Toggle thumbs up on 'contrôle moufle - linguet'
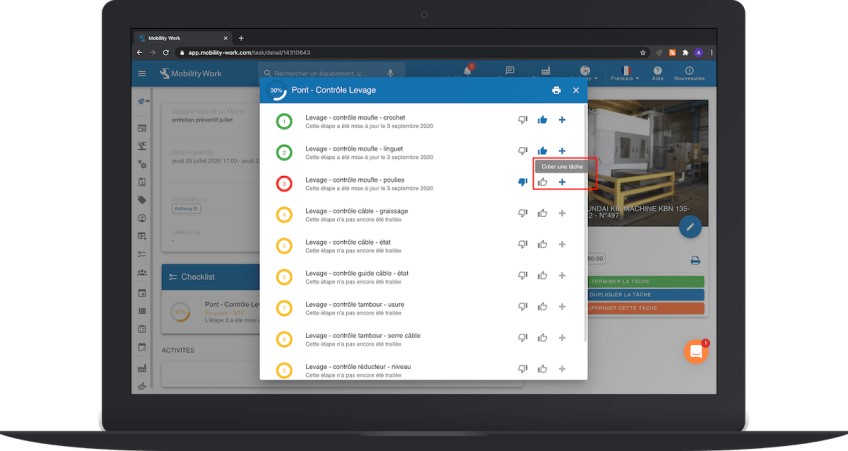Screen dimensions: 848x451 click(542, 151)
